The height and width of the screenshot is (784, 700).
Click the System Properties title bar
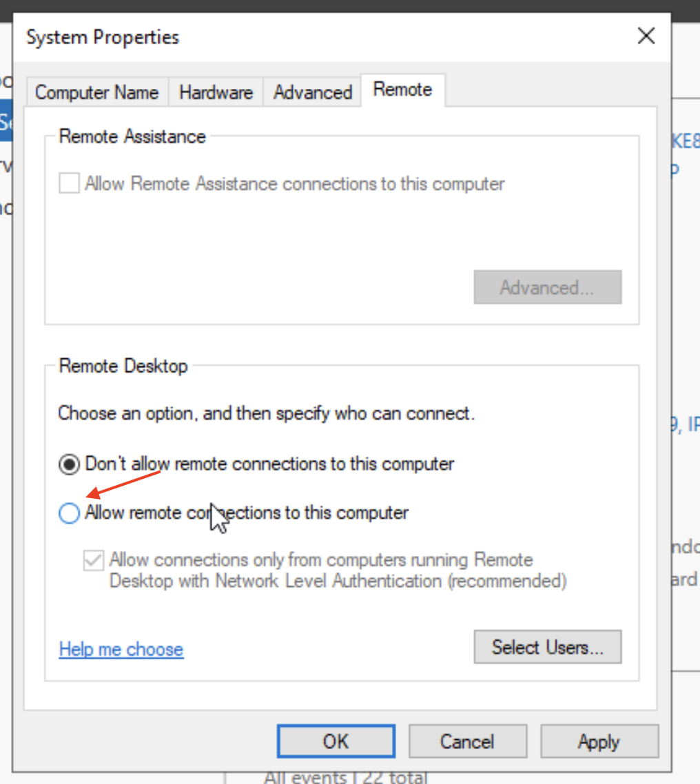click(276, 37)
